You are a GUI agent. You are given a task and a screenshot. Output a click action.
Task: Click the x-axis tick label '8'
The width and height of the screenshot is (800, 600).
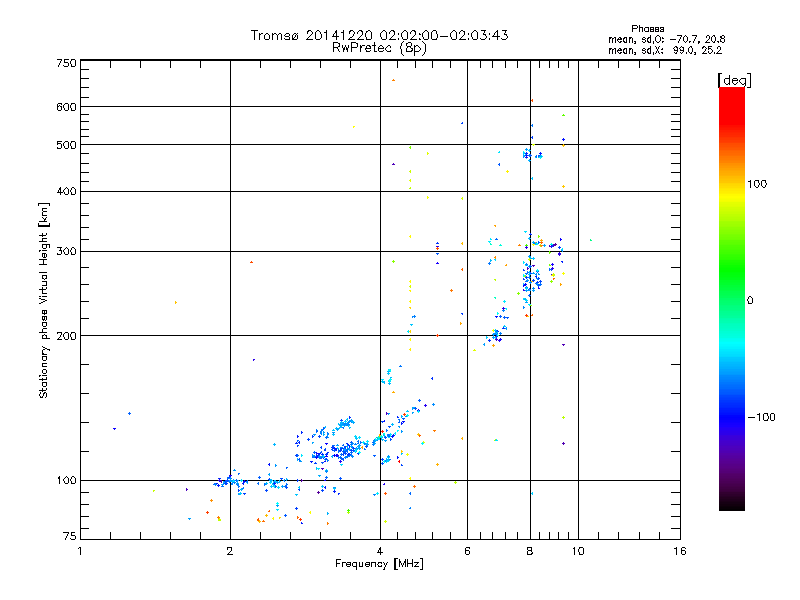(530, 551)
